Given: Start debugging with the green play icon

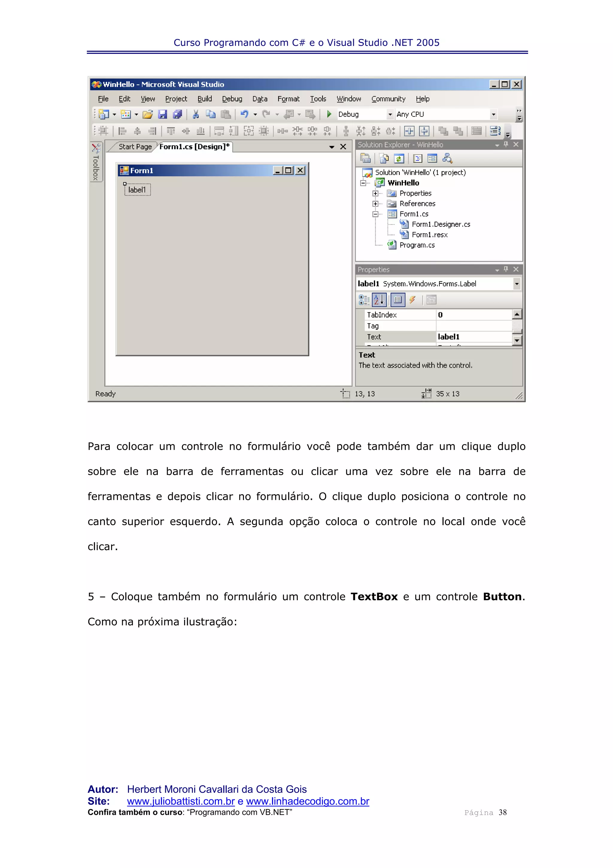Looking at the screenshot, I should pyautogui.click(x=329, y=114).
